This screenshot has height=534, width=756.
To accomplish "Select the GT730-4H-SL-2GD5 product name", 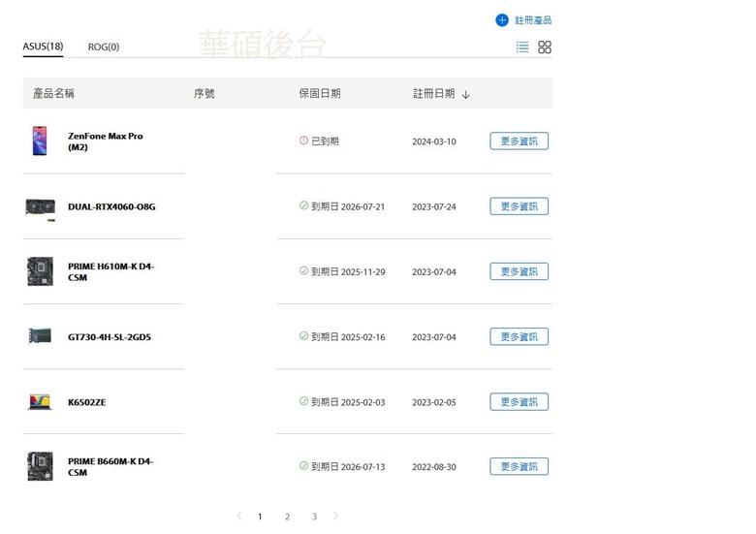I will 109,337.
